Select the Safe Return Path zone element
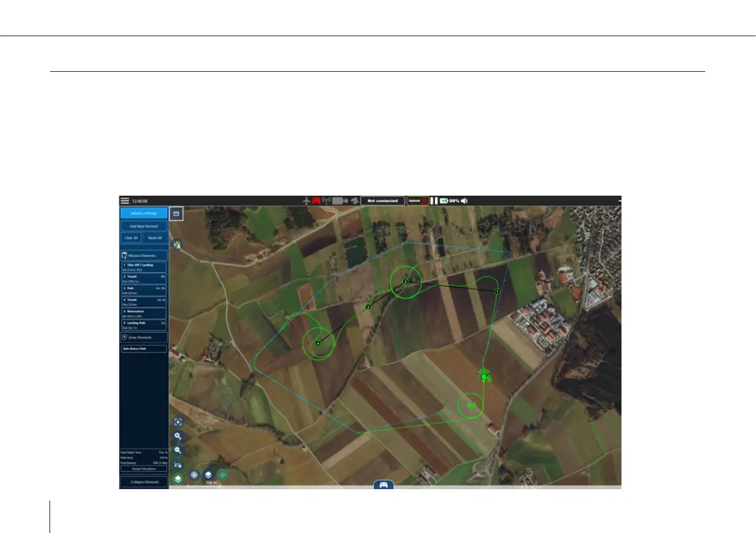This screenshot has height=533, width=756. (x=143, y=349)
